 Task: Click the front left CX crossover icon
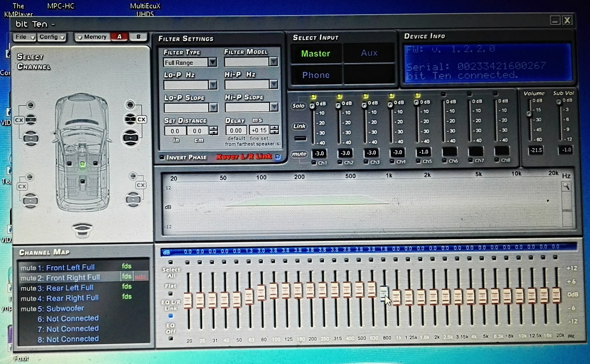pos(19,120)
